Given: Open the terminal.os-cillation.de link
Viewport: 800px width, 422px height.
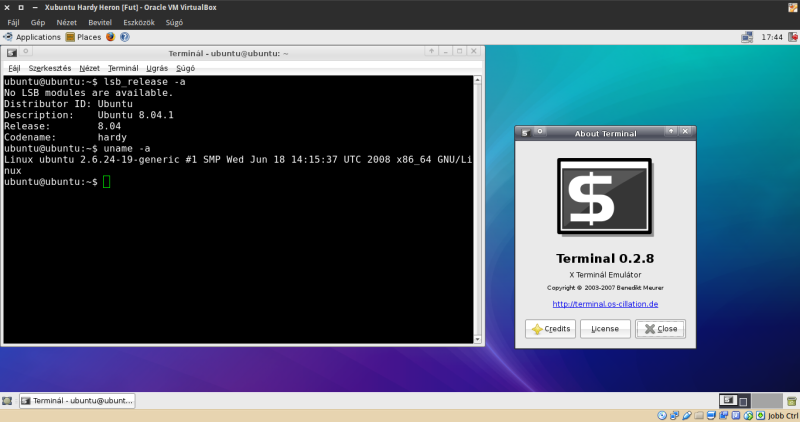Looking at the screenshot, I should (605, 304).
